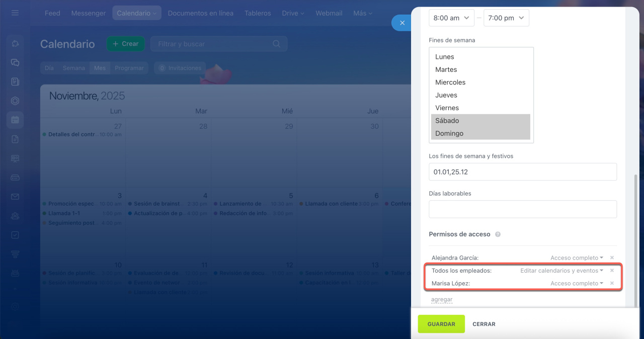Select Sábado in the weekend days list
This screenshot has width=644, height=339.
click(x=480, y=121)
